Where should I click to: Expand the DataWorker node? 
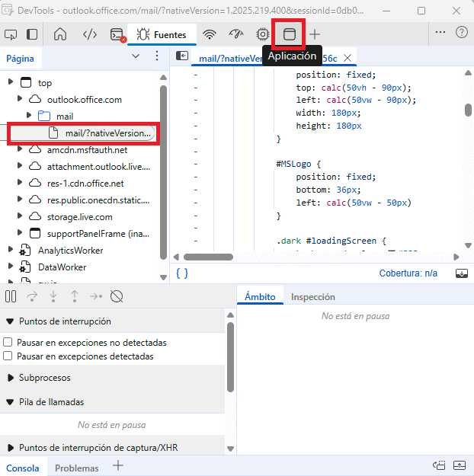11,267
